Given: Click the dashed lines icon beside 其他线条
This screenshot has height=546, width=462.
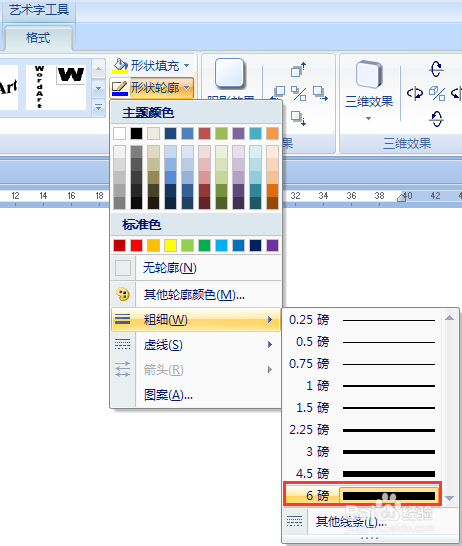Looking at the screenshot, I should coord(295,521).
